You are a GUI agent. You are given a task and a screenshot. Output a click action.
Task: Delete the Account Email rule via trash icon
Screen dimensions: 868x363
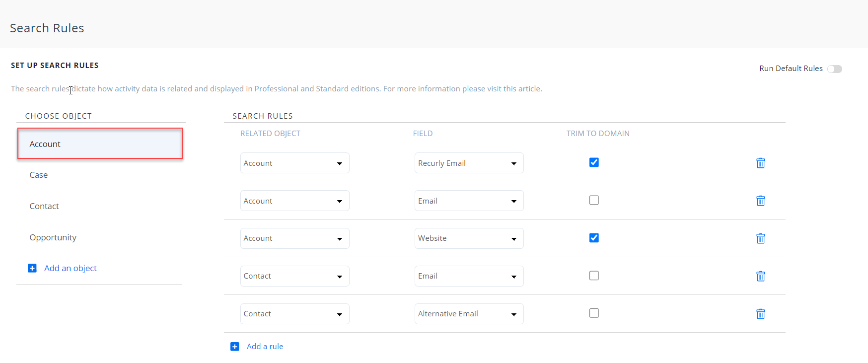[760, 201]
